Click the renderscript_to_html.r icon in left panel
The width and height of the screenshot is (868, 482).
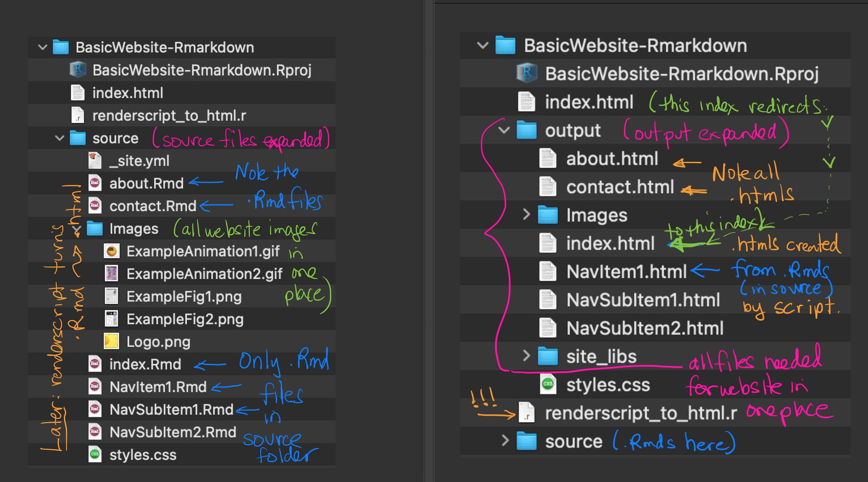[77, 115]
